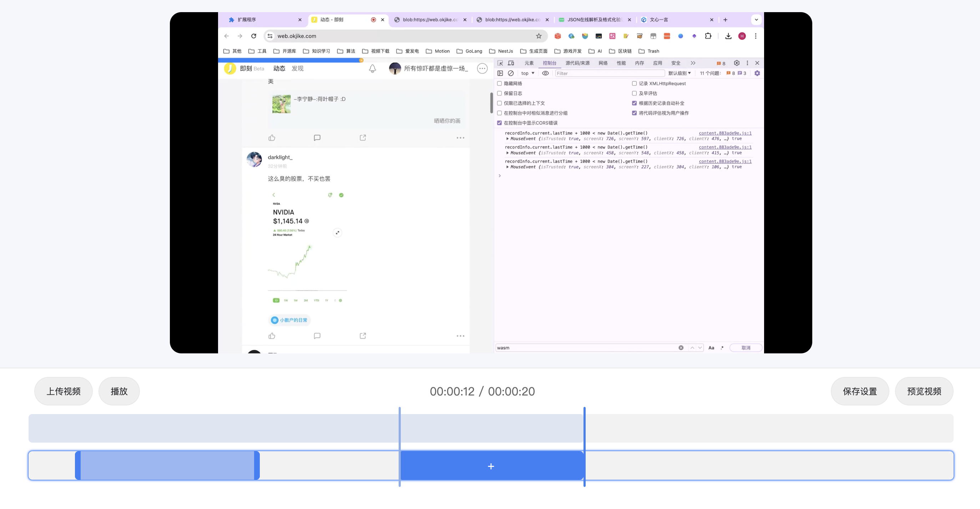The height and width of the screenshot is (509, 980).
Task: Switch to the 文心一言 browser tab
Action: click(x=677, y=20)
